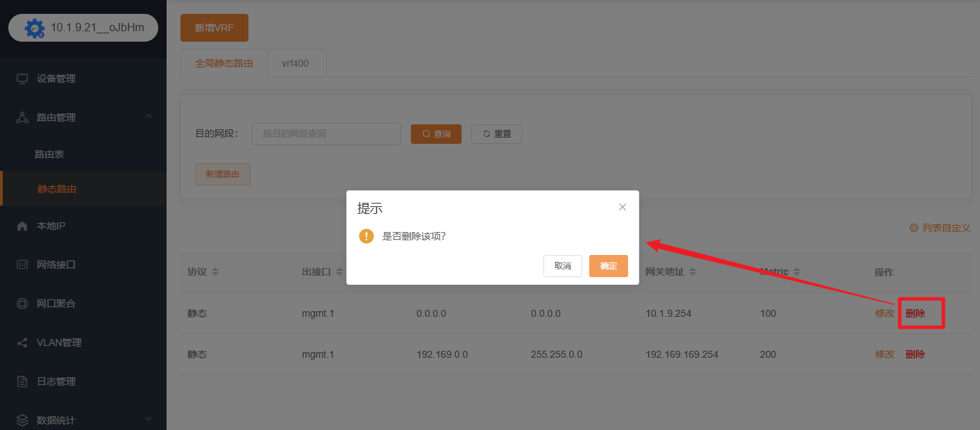This screenshot has width=980, height=430.
Task: Open 设备管理 in the sidebar
Action: tap(56, 78)
